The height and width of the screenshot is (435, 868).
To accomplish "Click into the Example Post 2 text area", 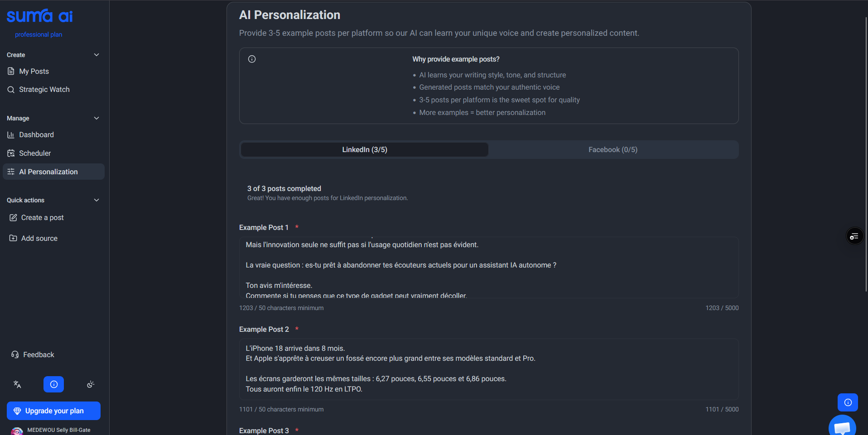I will tap(488, 369).
